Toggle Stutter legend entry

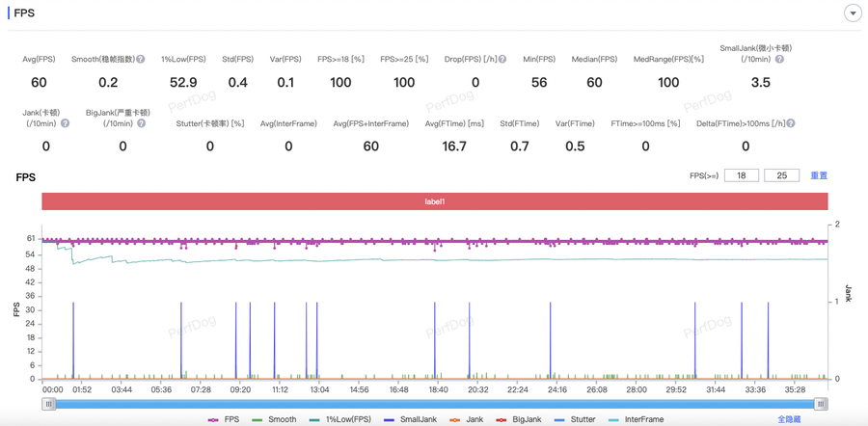[x=574, y=420]
